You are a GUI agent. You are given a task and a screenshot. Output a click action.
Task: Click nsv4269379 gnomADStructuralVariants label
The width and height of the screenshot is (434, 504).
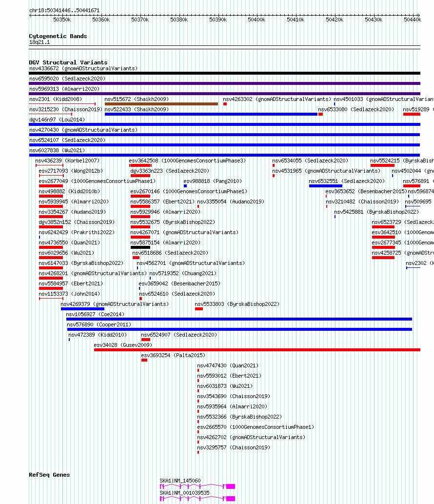tap(115, 304)
